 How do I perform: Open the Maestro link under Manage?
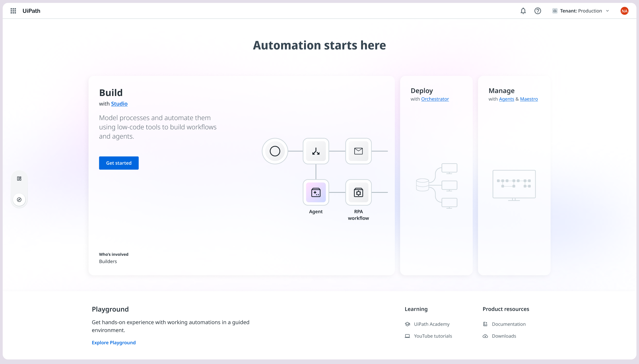529,99
